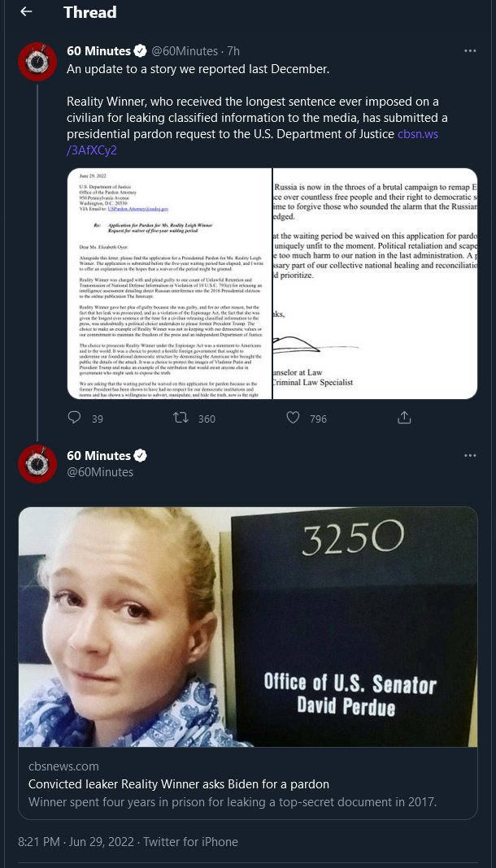The image size is (496, 868).
Task: Open the cbsn.ws/3AfXCy2 link
Action: 252,142
